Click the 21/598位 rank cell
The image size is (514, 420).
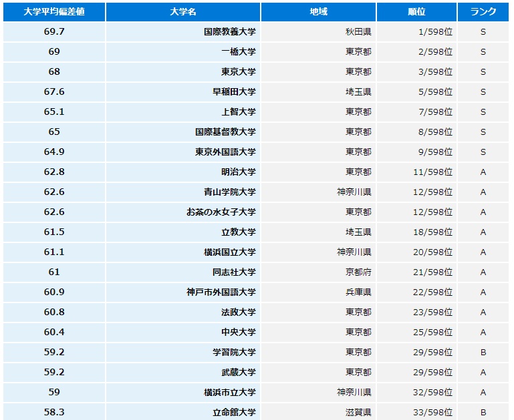click(x=416, y=272)
